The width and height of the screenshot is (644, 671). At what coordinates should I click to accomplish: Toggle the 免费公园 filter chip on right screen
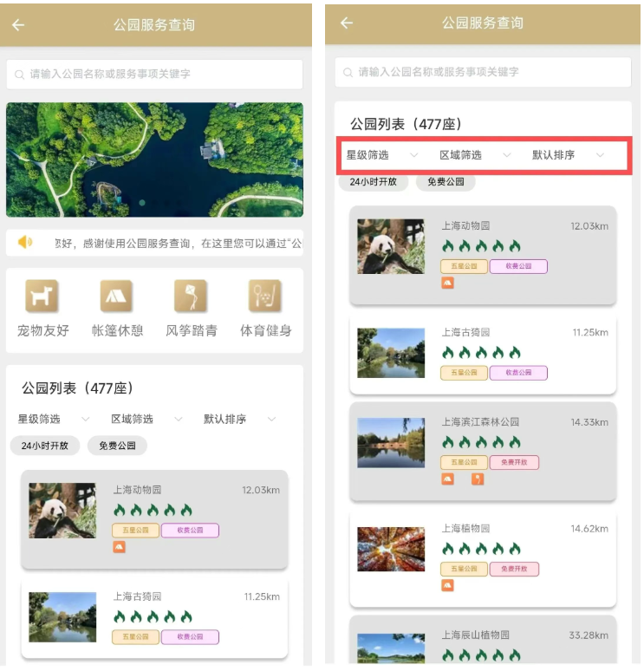[x=446, y=182]
